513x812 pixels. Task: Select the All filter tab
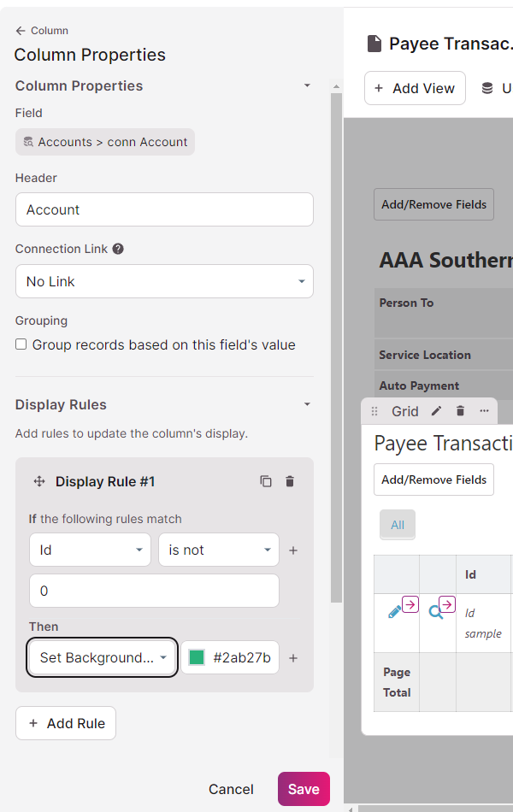click(x=398, y=525)
